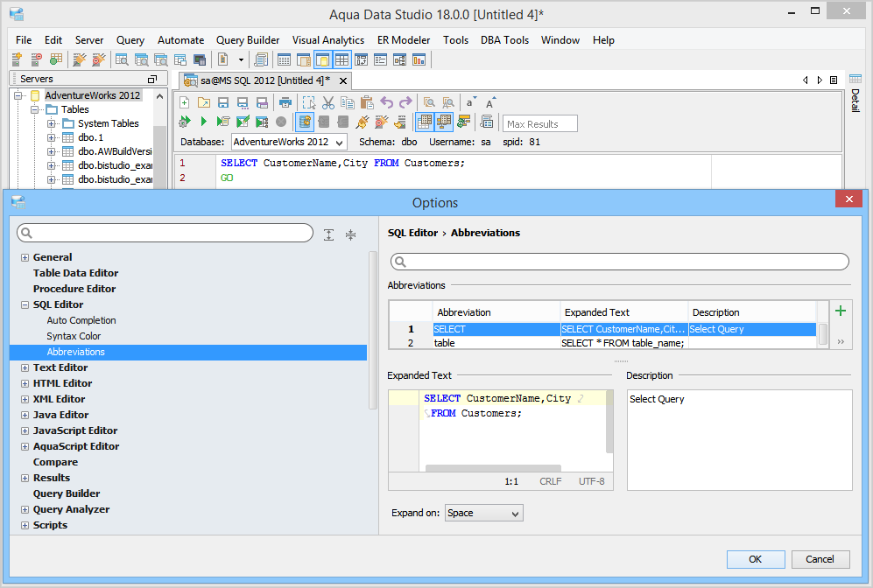Expand the General node in the Options tree

coord(25,257)
